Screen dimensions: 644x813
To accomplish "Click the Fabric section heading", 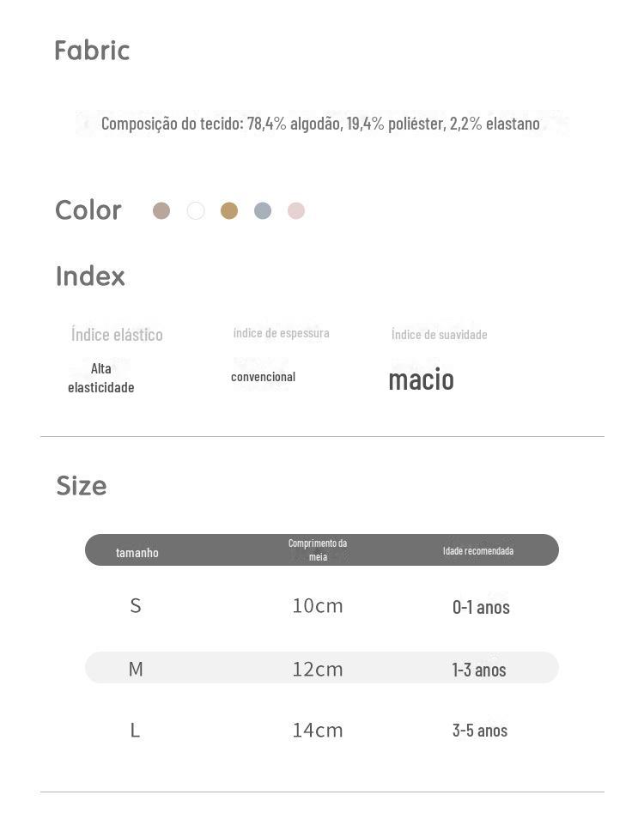I will point(92,51).
